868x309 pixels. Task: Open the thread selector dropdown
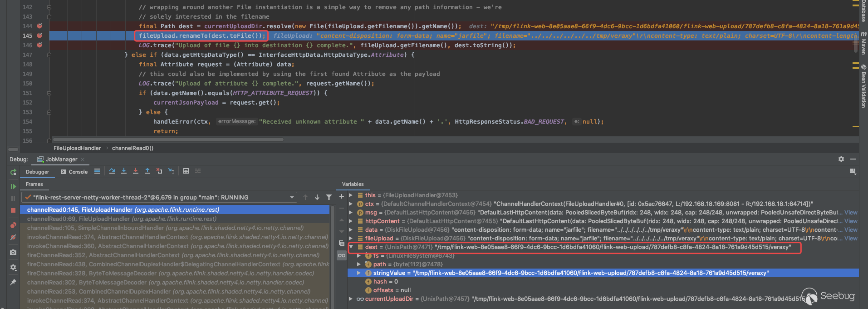[292, 197]
